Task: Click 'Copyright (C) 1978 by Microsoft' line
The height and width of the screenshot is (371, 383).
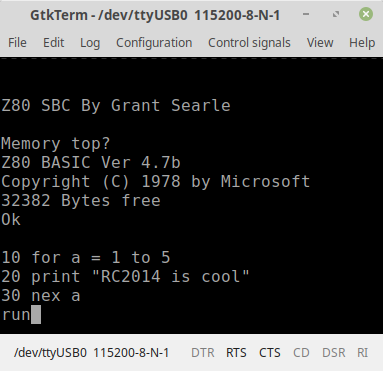Action: (x=156, y=182)
